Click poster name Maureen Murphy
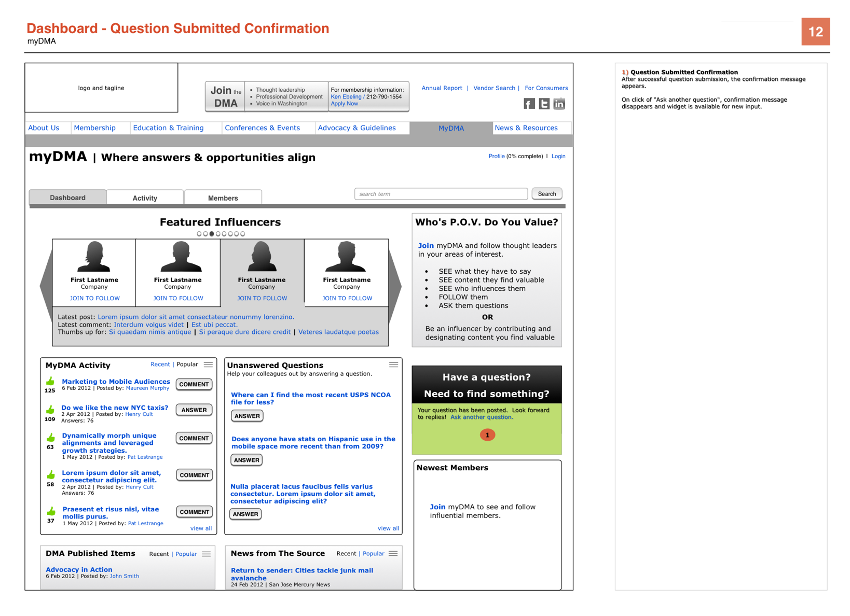850x616 pixels. (147, 388)
